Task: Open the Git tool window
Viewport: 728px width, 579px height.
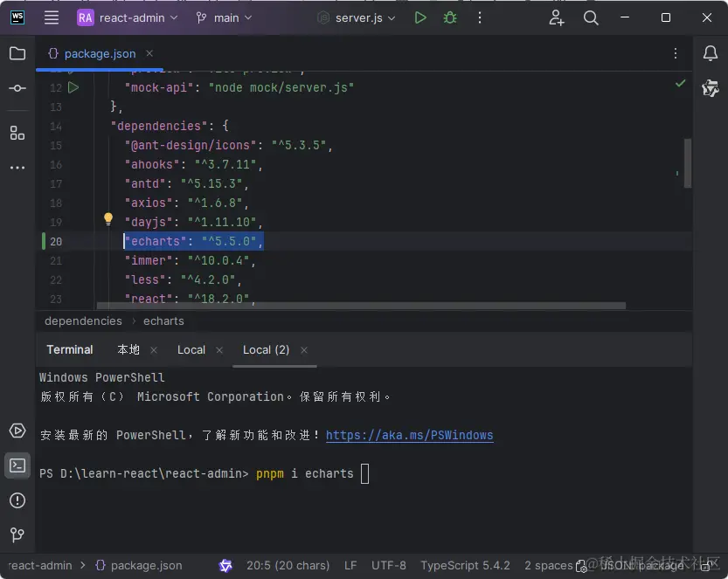Action: click(x=17, y=535)
